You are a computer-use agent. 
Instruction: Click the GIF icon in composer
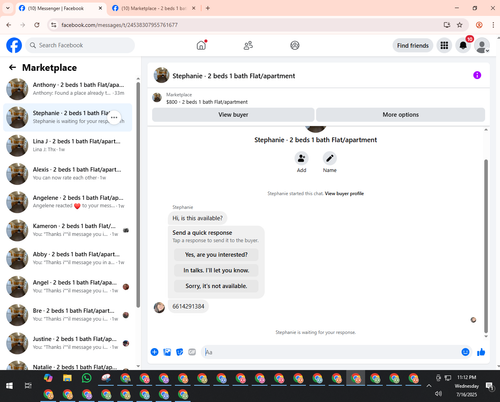pyautogui.click(x=192, y=352)
